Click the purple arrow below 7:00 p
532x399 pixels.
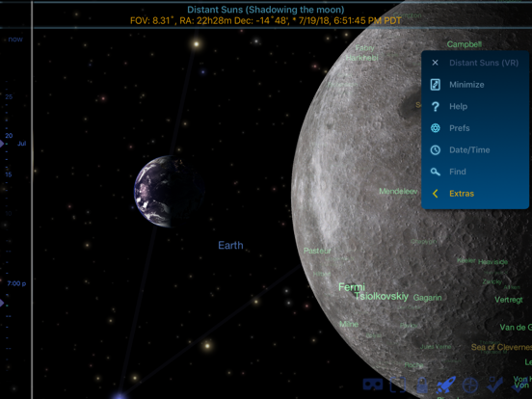point(2,303)
